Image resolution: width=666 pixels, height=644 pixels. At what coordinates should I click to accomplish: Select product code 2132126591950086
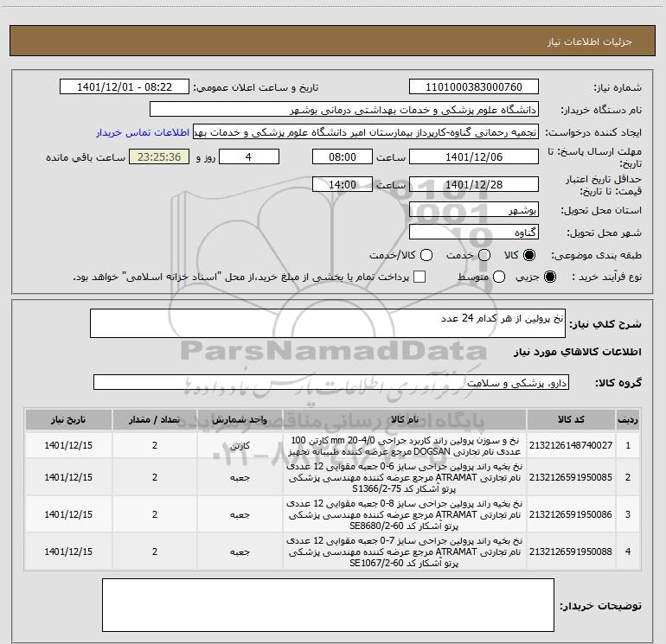571,514
